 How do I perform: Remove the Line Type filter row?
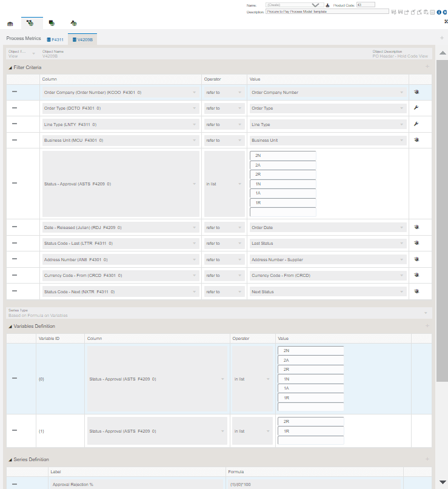(x=15, y=124)
